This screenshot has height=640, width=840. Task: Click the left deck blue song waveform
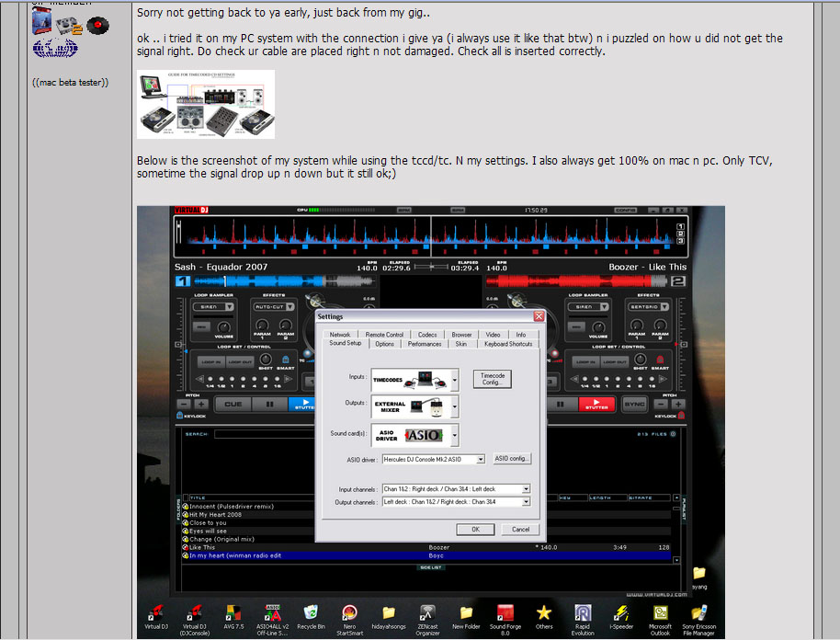(x=284, y=280)
